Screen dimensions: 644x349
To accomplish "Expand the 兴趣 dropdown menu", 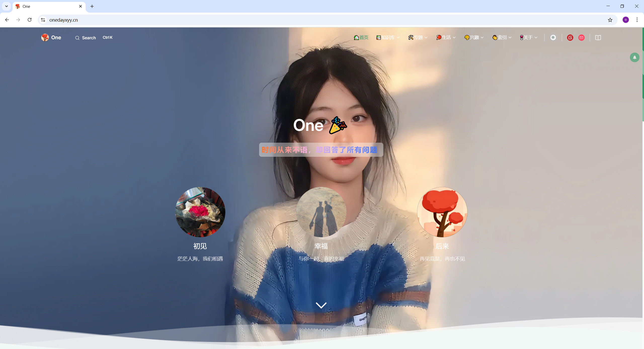I will [474, 37].
